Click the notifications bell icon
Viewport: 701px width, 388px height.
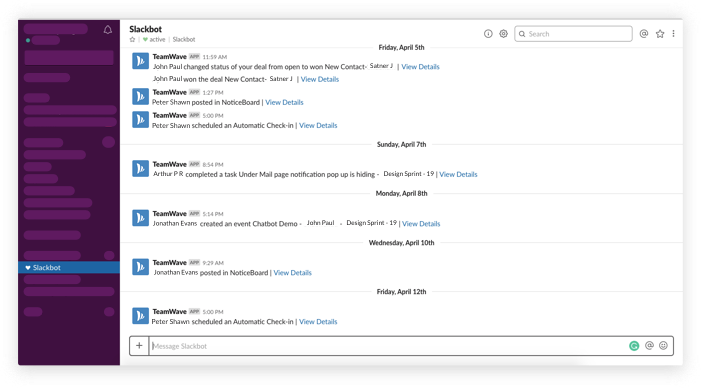coord(108,30)
